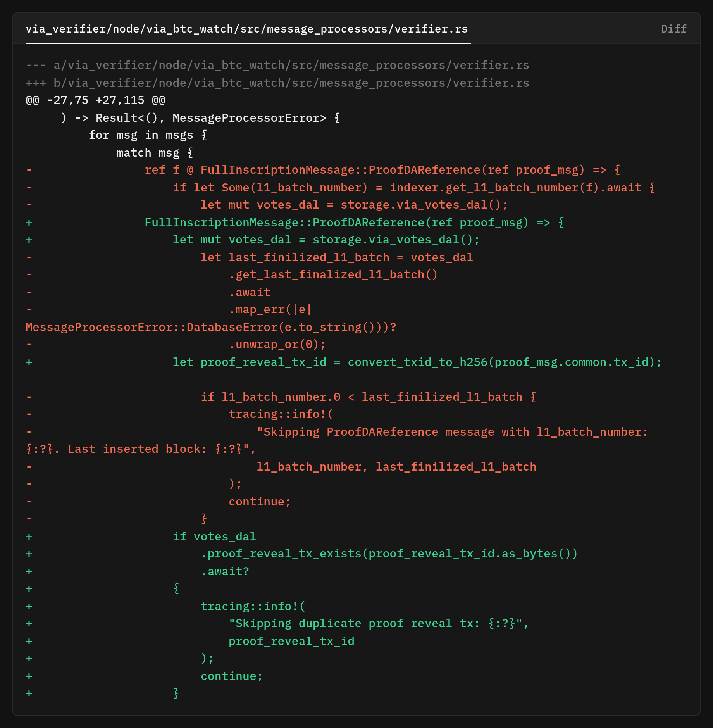
Task: Select the verifier.rs file path tab
Action: [247, 29]
